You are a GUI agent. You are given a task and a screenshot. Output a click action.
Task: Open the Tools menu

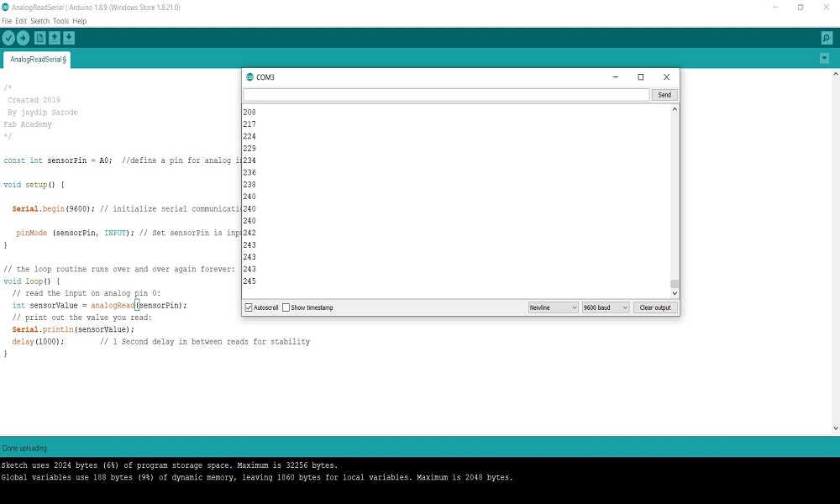tap(60, 21)
